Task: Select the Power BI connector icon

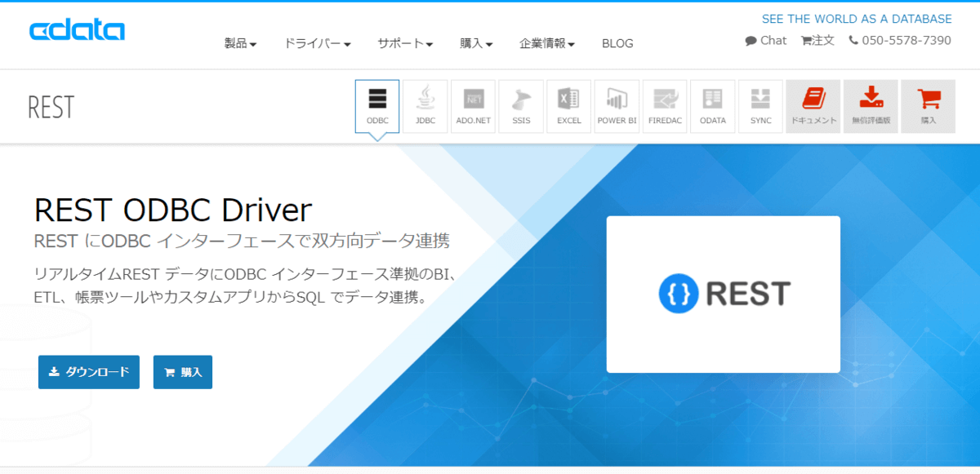Action: pyautogui.click(x=617, y=106)
